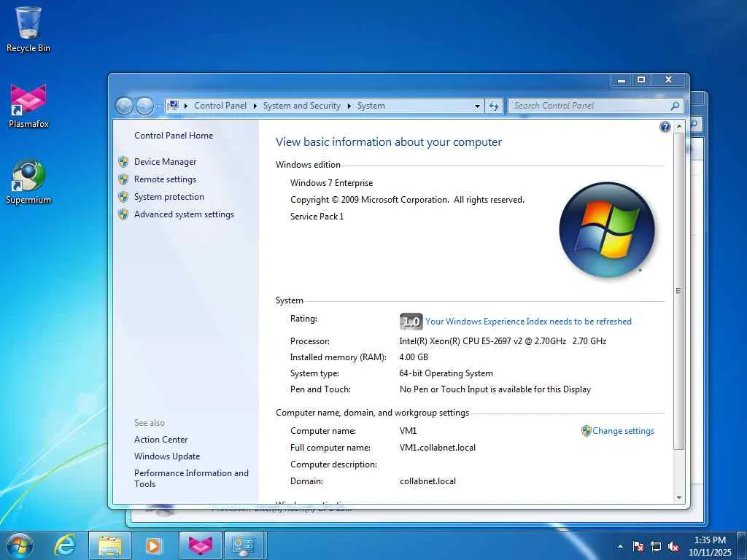Click the Windows 7 Enterprise text
The height and width of the screenshot is (560, 747).
click(332, 183)
